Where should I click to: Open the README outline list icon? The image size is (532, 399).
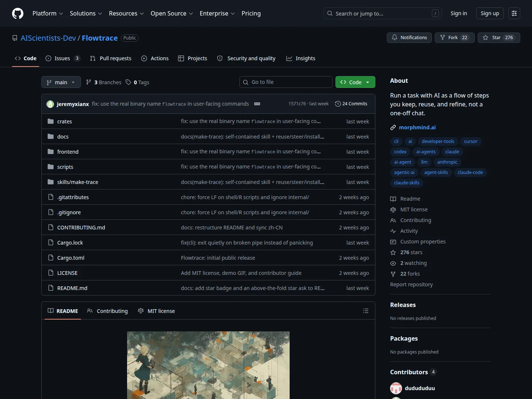[366, 311]
